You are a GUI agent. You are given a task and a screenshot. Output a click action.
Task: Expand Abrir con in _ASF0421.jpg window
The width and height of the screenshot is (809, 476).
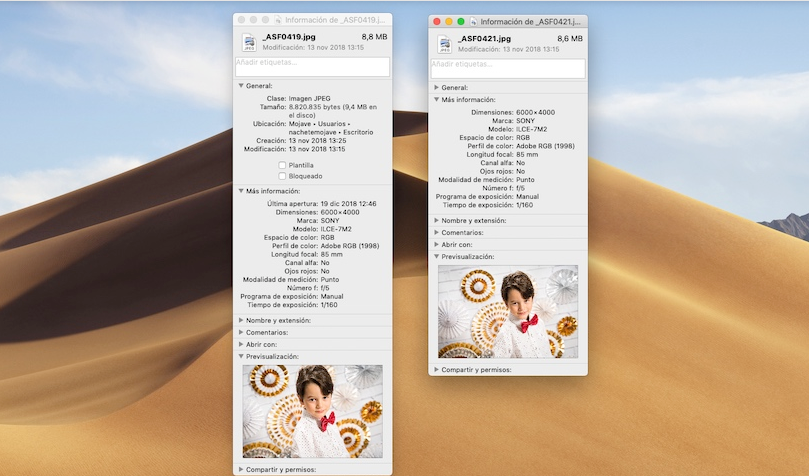click(x=436, y=244)
